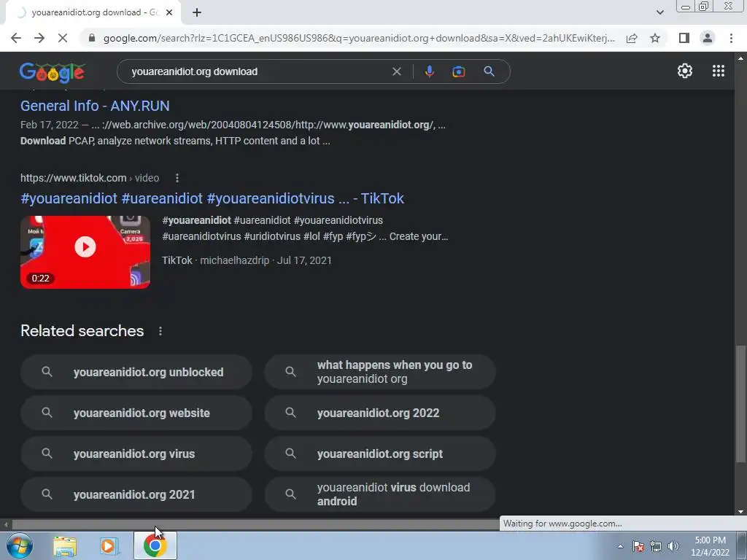Start voice search with microphone icon
747x560 pixels.
[429, 71]
